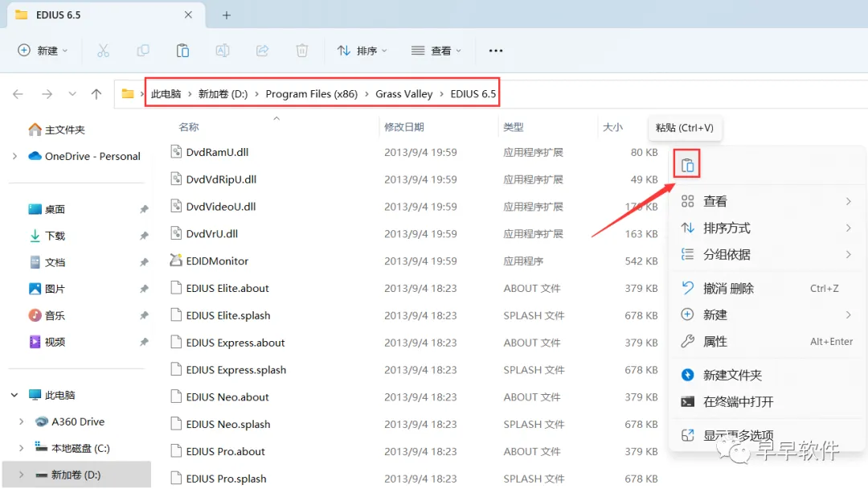Sort by the 修改日期 column header
Screen dimensions: 868x489
(x=404, y=127)
